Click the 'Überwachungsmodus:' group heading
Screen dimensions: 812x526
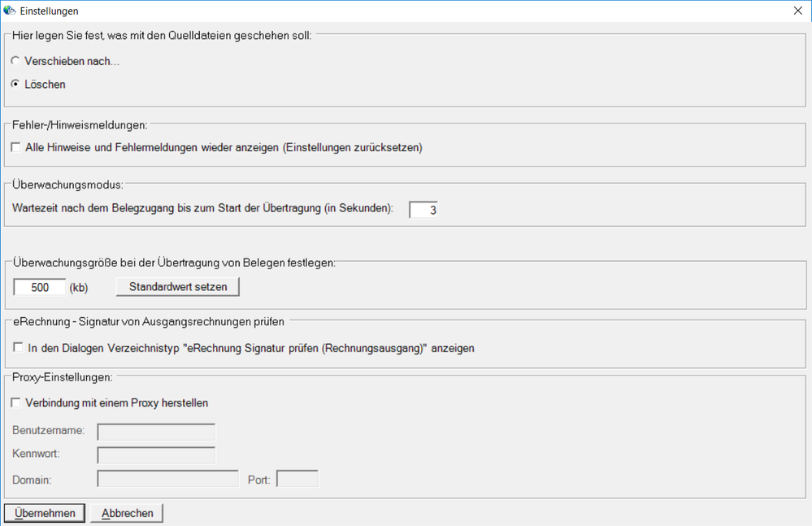(x=67, y=185)
